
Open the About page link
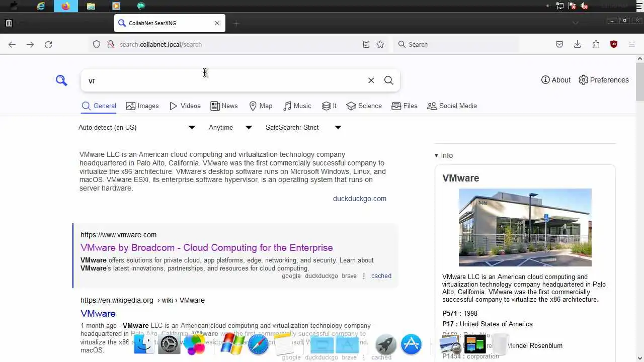click(x=556, y=80)
